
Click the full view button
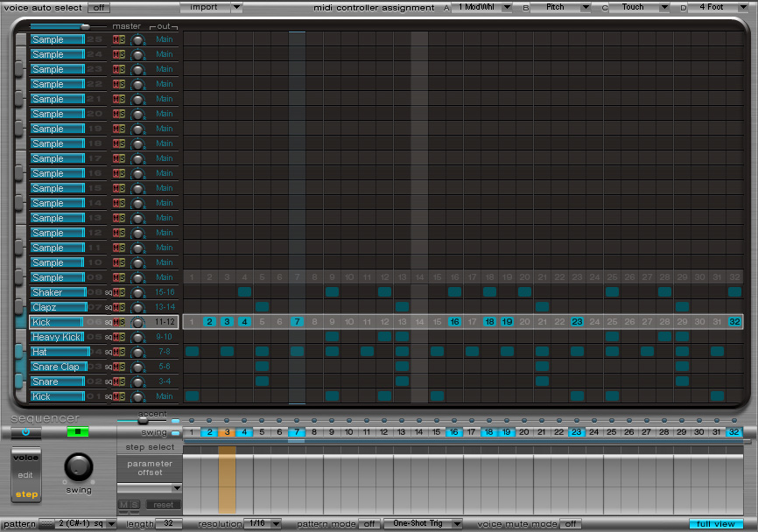[x=717, y=522]
